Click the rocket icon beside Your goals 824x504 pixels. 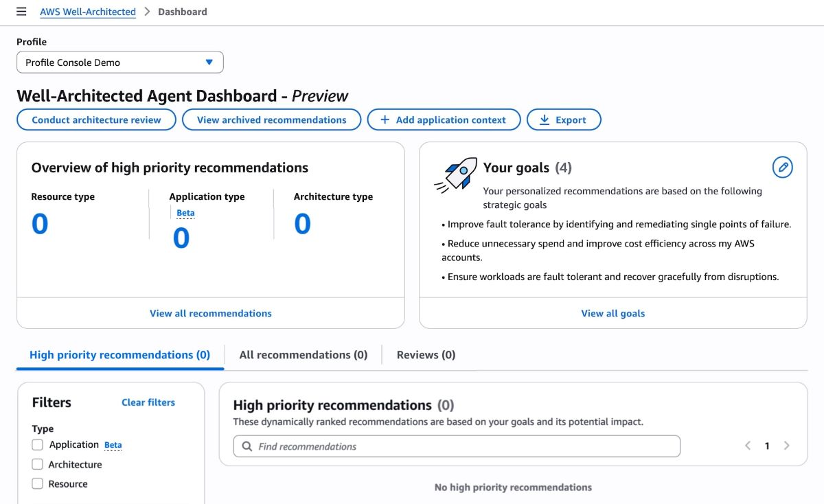(x=455, y=174)
